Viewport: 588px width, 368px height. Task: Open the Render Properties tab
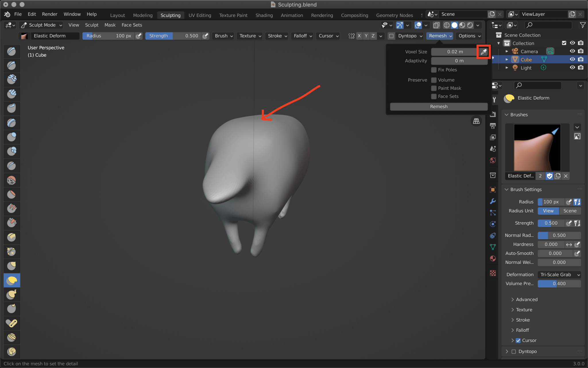point(493,114)
